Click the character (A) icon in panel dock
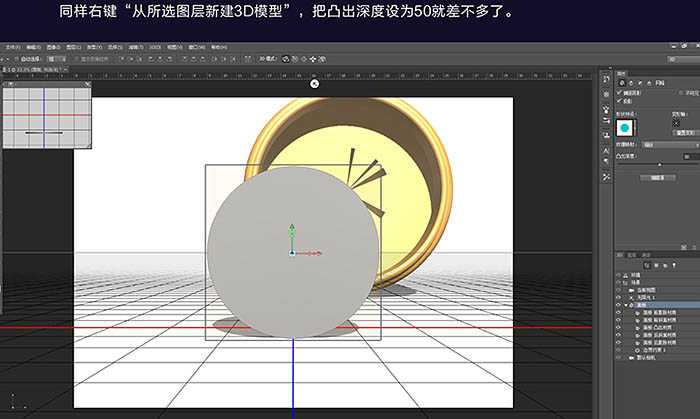This screenshot has height=419, width=700. pos(606,151)
